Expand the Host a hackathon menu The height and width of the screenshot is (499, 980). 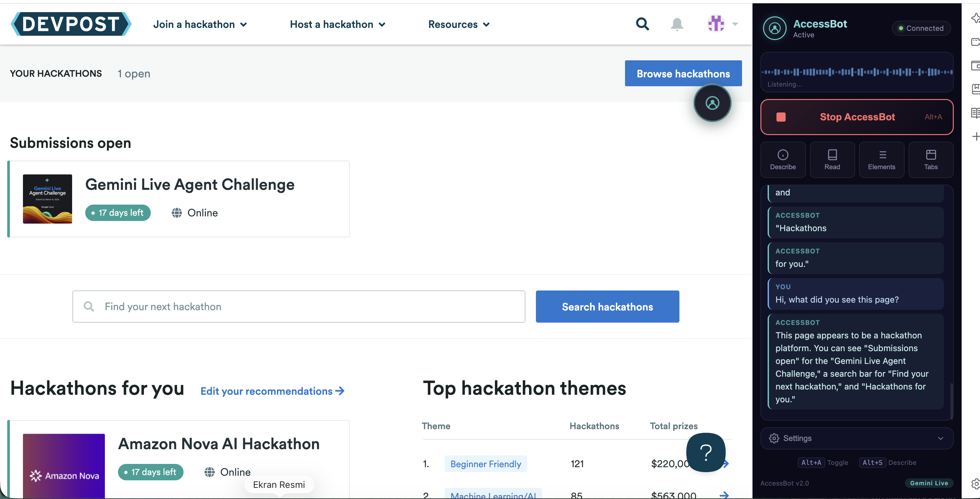click(x=338, y=24)
